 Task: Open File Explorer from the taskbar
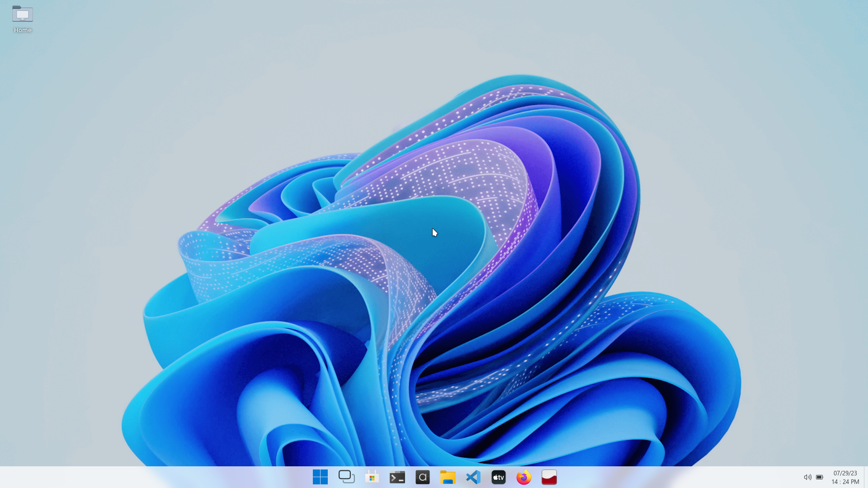(x=448, y=477)
